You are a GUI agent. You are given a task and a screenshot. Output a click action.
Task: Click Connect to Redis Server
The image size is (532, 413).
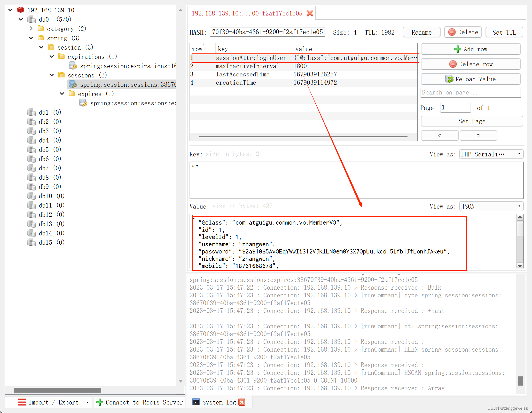click(139, 402)
